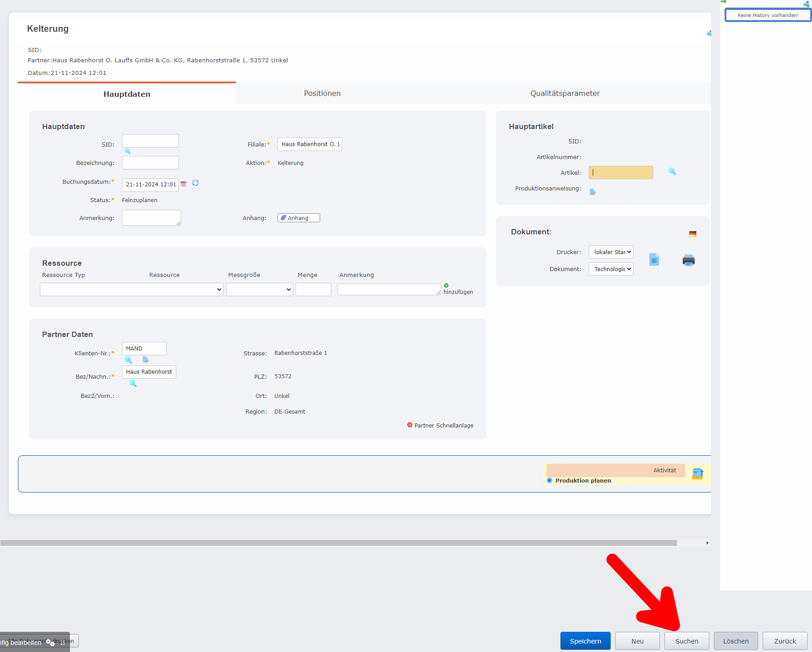Click the Produktionsanweisung edit icon
The image size is (812, 652).
(x=592, y=192)
